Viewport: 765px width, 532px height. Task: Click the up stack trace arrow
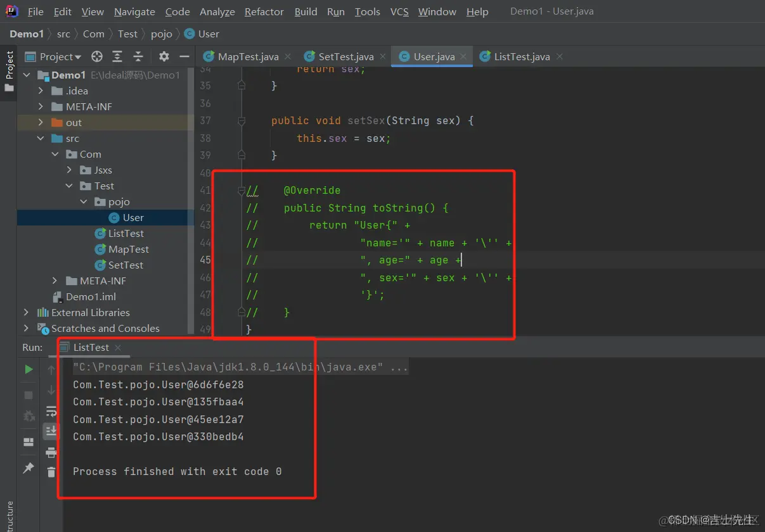point(51,370)
